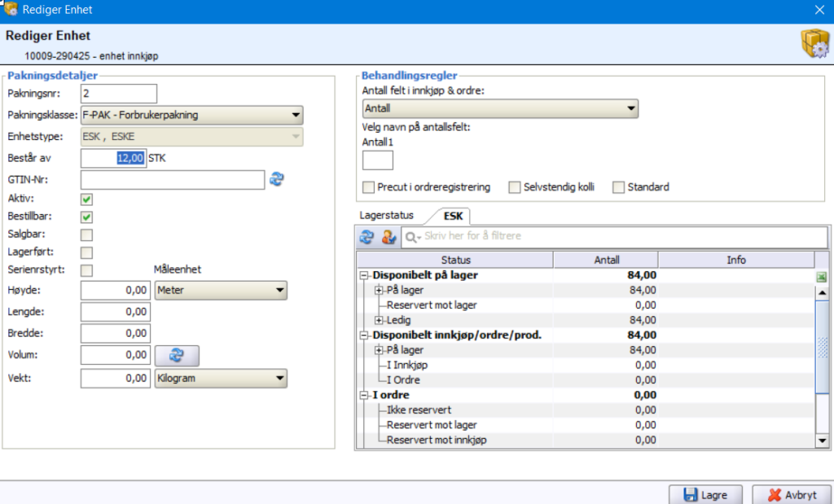Click the Vekt value field
Viewport: 834px width, 504px height.
[116, 379]
